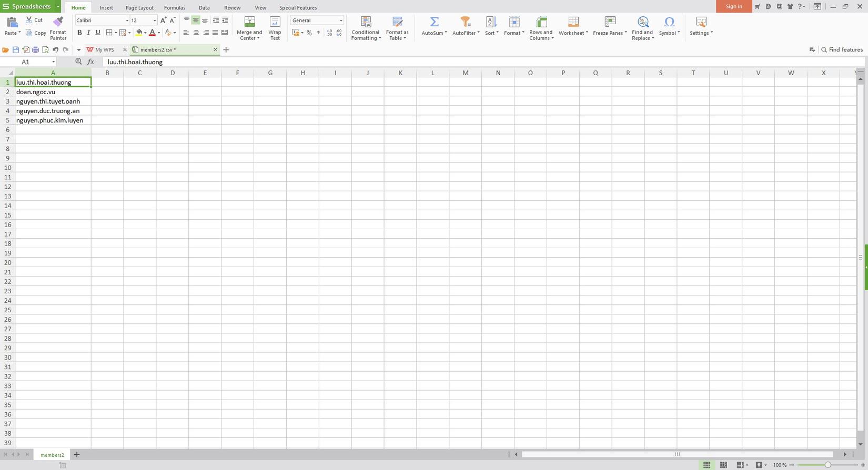The height and width of the screenshot is (470, 868).
Task: Click the Wrap Text icon
Action: (275, 22)
